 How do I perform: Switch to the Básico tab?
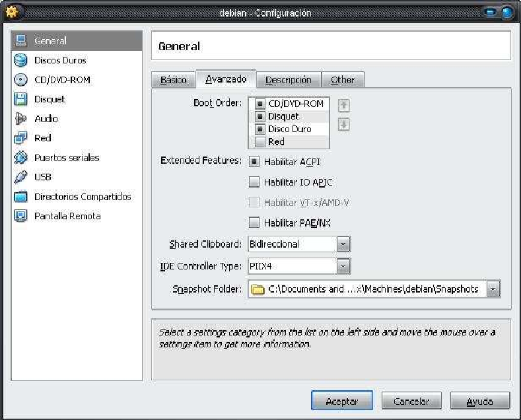[173, 80]
